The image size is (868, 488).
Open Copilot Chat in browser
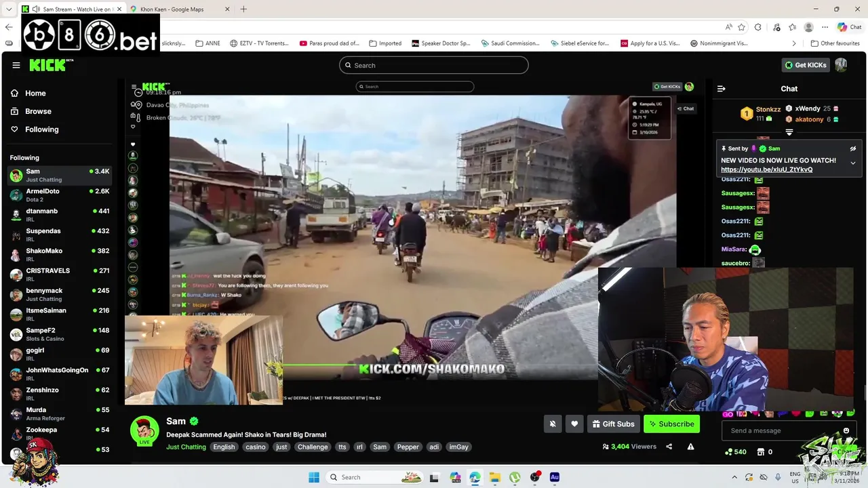(850, 27)
